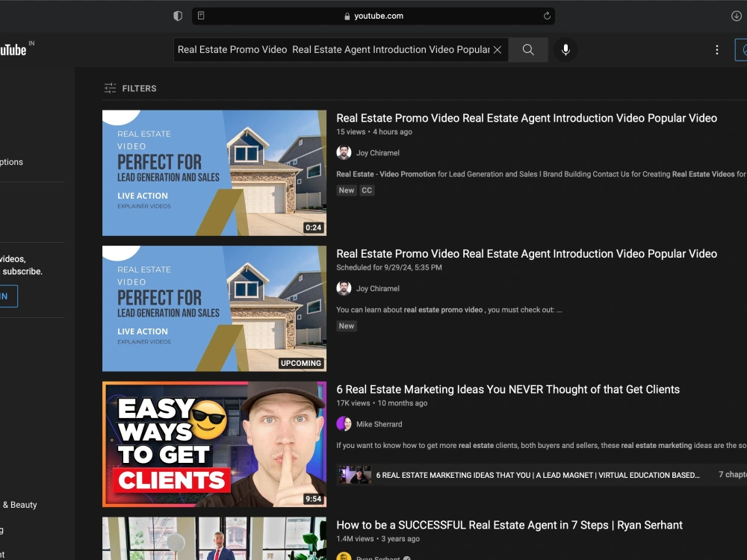This screenshot has height=560, width=747.
Task: Toggle reader view icon in address bar
Action: [201, 16]
